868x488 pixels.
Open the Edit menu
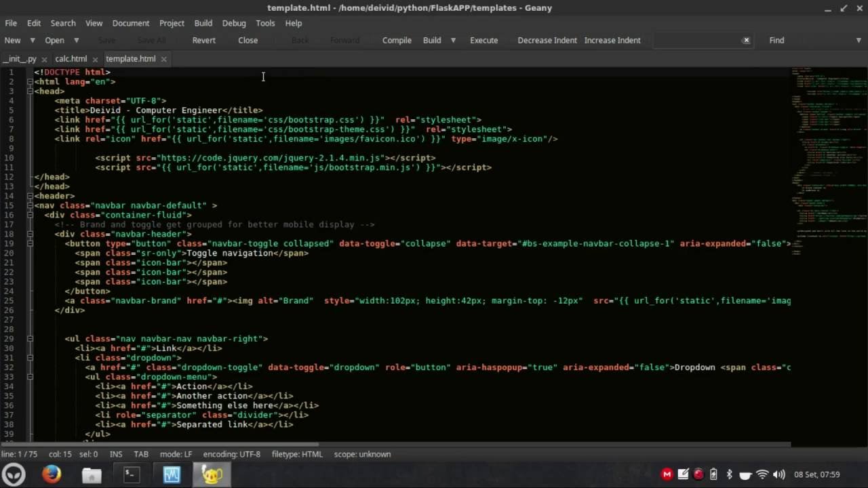[34, 23]
